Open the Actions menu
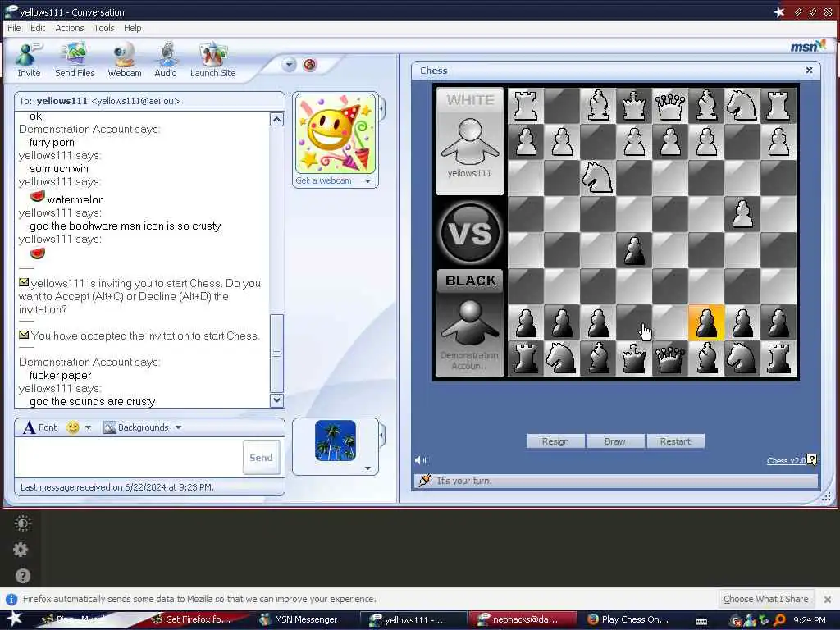 (70, 28)
